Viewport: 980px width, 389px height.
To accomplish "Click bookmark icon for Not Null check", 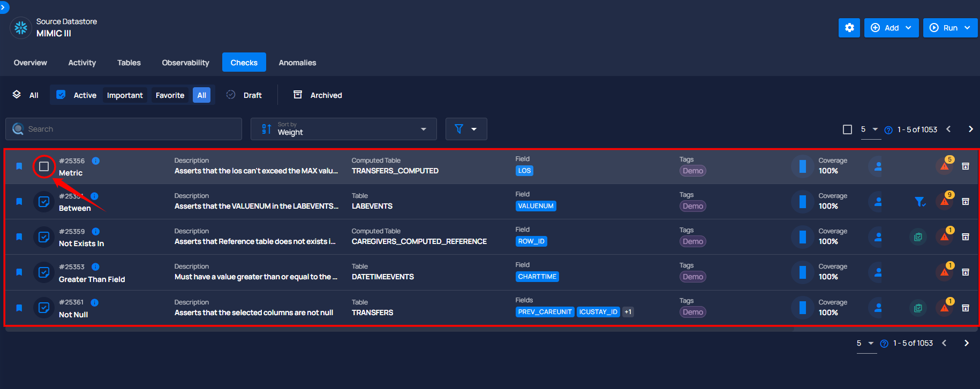I will pos(19,308).
